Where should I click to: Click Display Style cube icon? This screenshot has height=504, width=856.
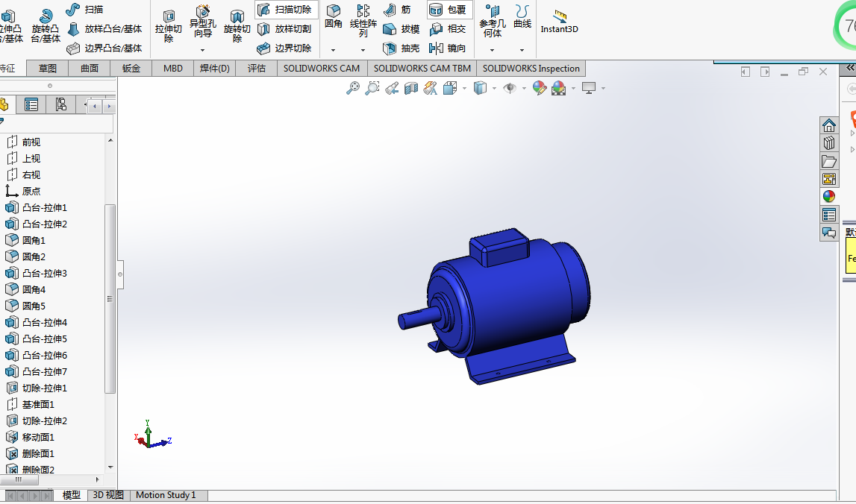[x=480, y=88]
